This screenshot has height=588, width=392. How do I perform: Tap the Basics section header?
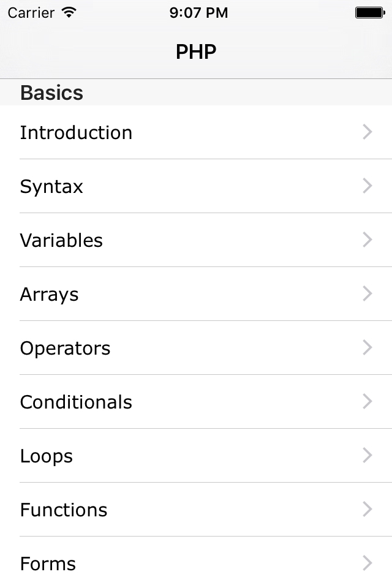[x=52, y=92]
